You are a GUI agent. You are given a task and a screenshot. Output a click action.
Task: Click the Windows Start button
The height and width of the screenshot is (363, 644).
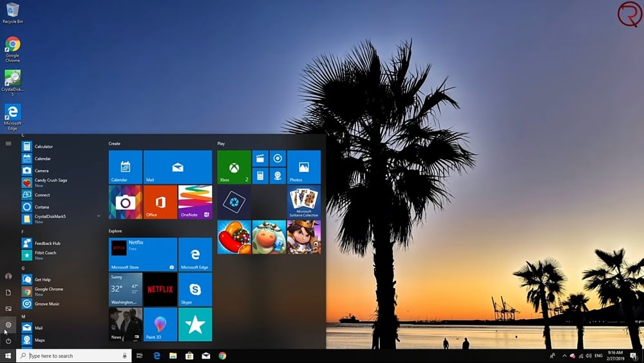[x=8, y=356]
